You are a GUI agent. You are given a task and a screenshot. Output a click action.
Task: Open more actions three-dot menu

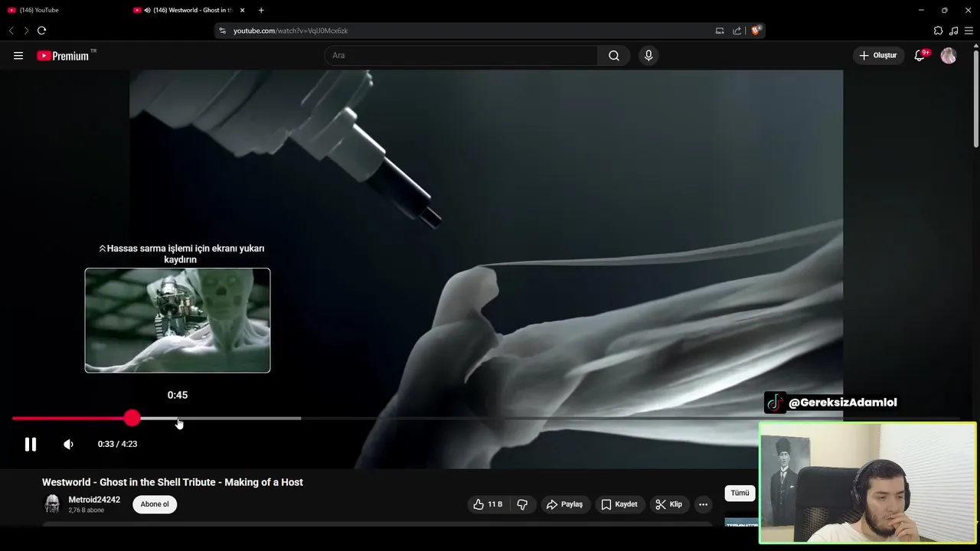click(703, 504)
